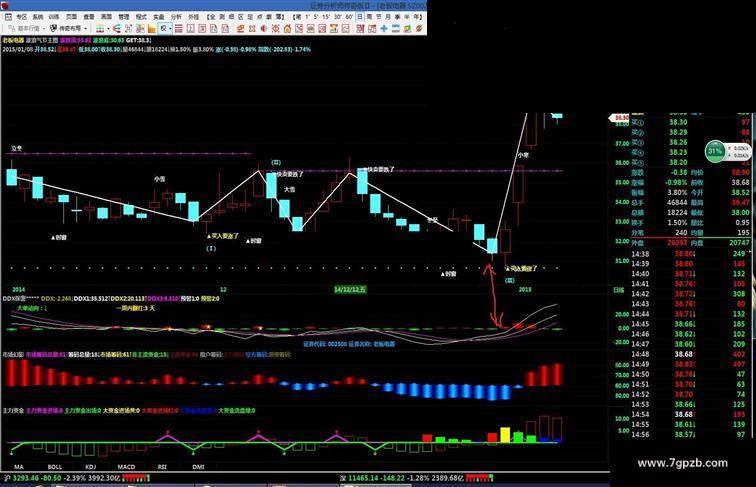
Task: Click the -0.98% change value
Action: 676,183
